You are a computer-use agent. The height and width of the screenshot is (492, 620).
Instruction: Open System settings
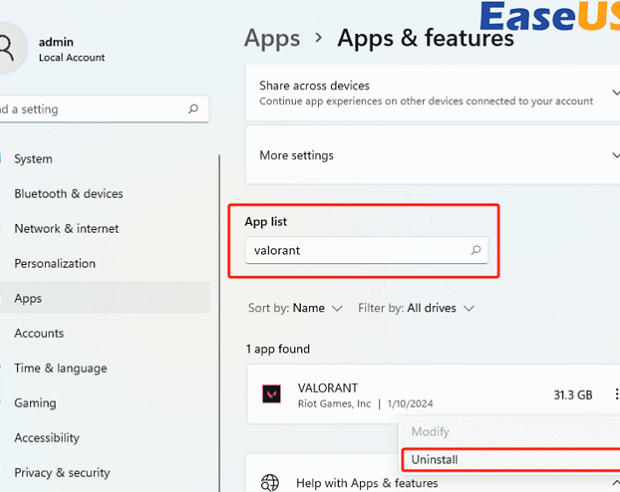[x=33, y=159]
